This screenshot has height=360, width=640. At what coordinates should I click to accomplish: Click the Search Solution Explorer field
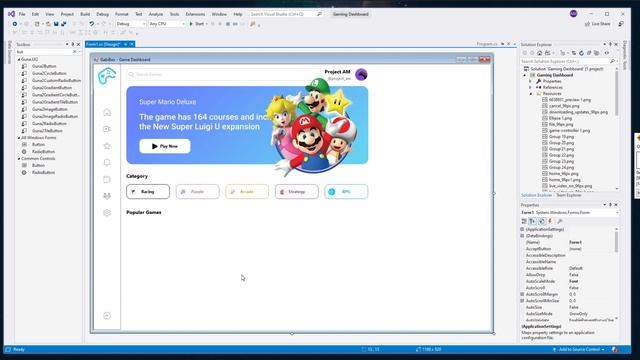568,61
